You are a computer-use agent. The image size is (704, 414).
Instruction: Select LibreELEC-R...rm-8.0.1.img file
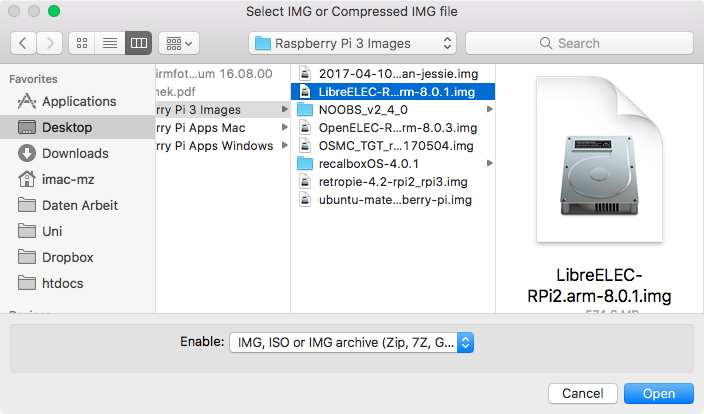pos(393,92)
